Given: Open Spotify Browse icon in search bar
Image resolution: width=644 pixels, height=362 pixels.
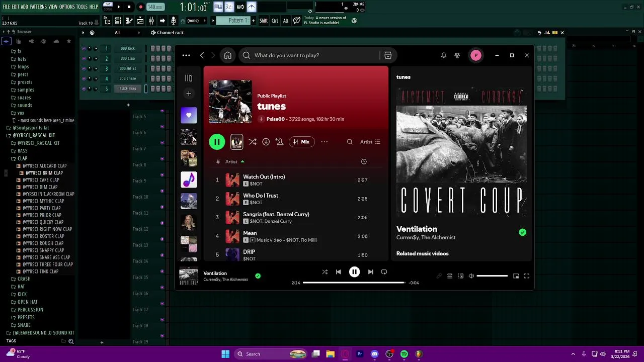Looking at the screenshot, I should [388, 55].
